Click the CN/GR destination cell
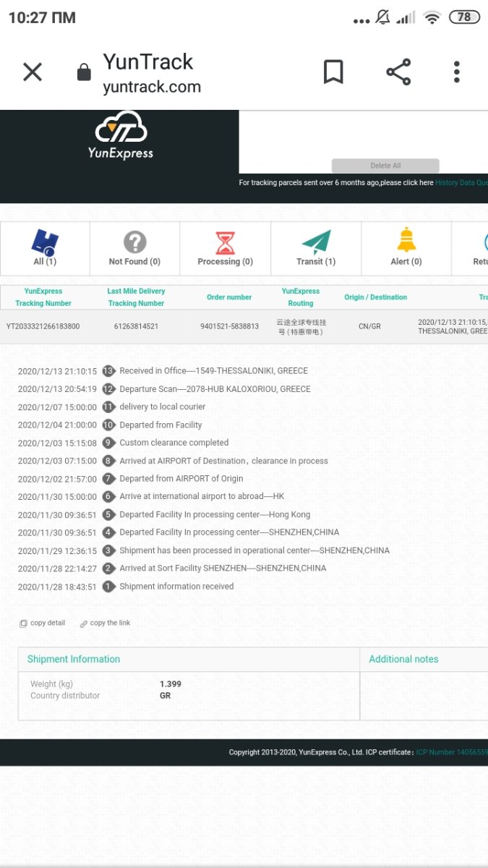 [369, 326]
